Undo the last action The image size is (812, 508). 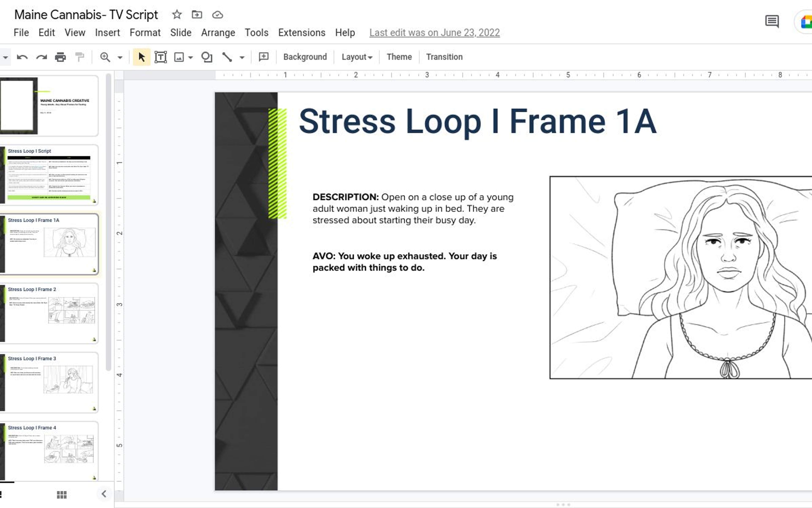[22, 57]
